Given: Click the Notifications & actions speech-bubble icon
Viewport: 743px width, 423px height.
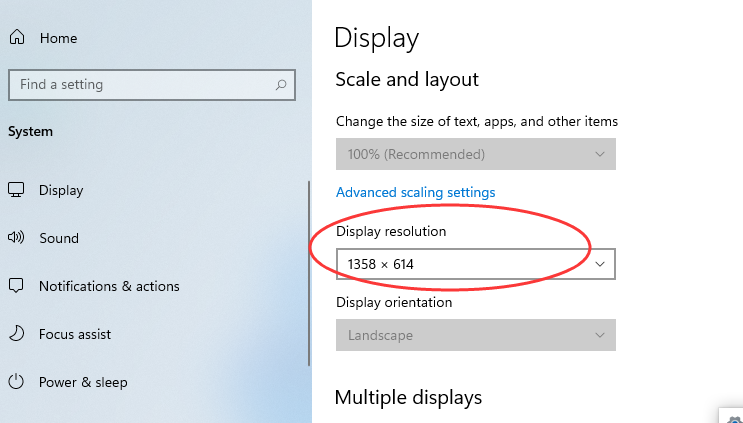Looking at the screenshot, I should (x=16, y=286).
